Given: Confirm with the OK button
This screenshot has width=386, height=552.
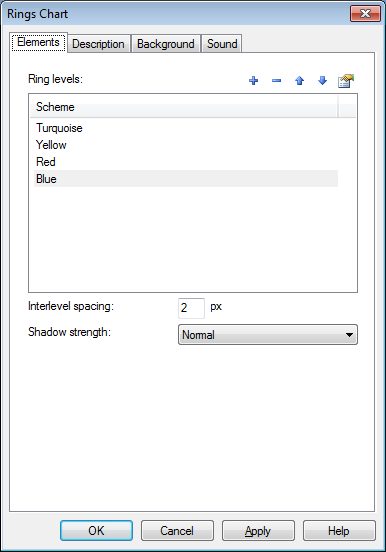Looking at the screenshot, I should pyautogui.click(x=96, y=531).
